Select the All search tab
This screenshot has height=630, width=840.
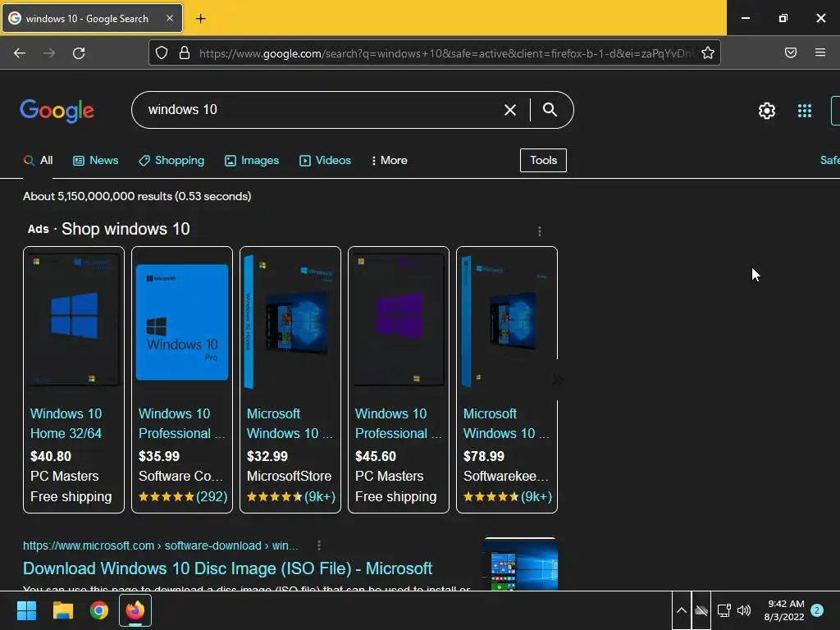click(38, 160)
